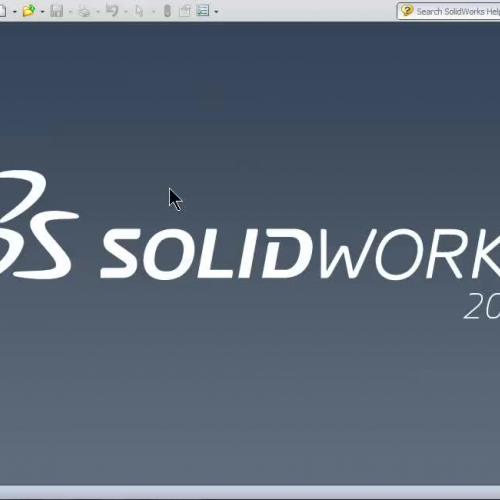Screen dimensions: 500x500
Task: Open the New document dropdown arrow
Action: pyautogui.click(x=15, y=12)
